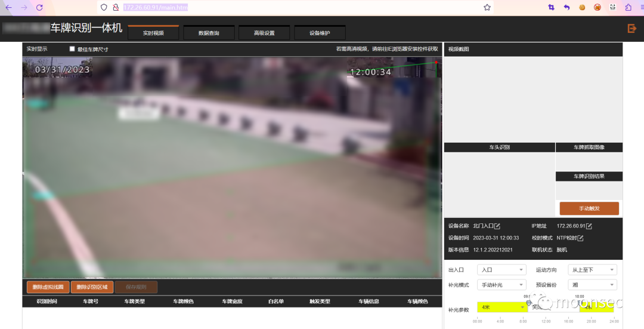Click the purple undo arrow extension icon
Image resolution: width=644 pixels, height=329 pixels.
(x=567, y=7)
